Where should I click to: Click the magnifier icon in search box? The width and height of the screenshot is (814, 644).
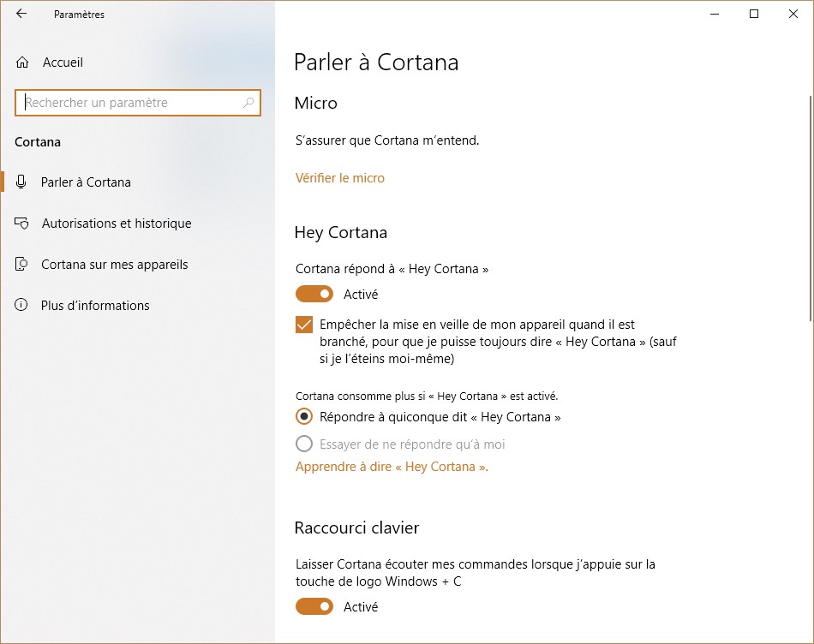point(248,103)
